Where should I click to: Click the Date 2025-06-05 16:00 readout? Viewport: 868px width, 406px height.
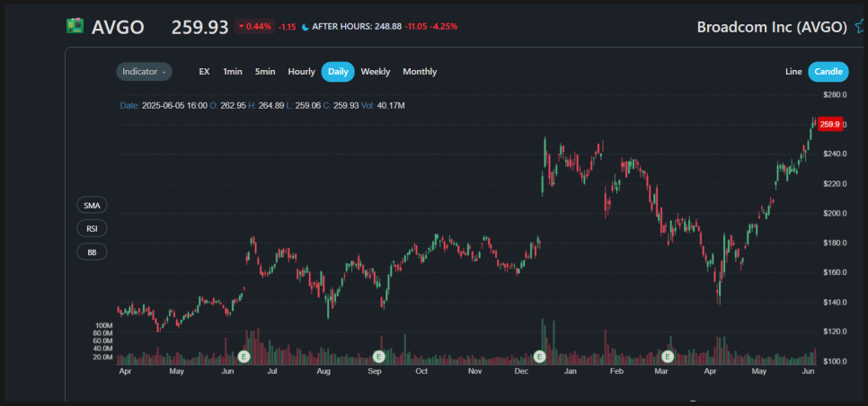[164, 105]
